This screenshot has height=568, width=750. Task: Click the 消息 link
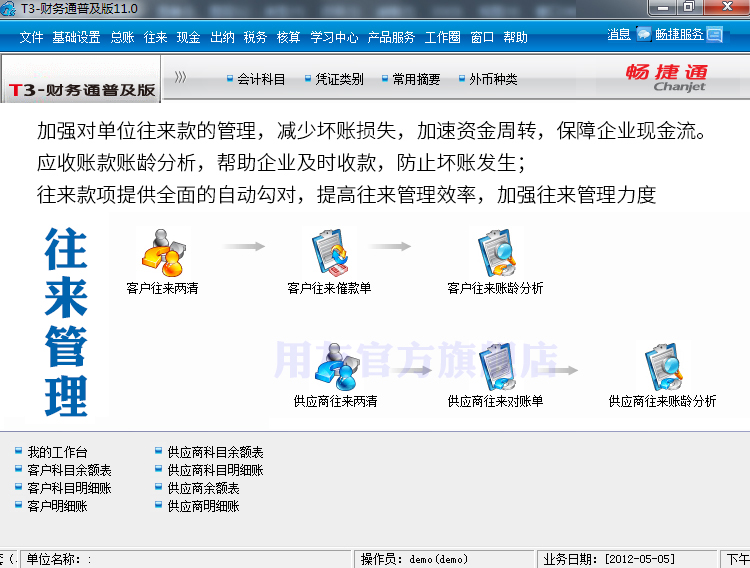coord(619,34)
